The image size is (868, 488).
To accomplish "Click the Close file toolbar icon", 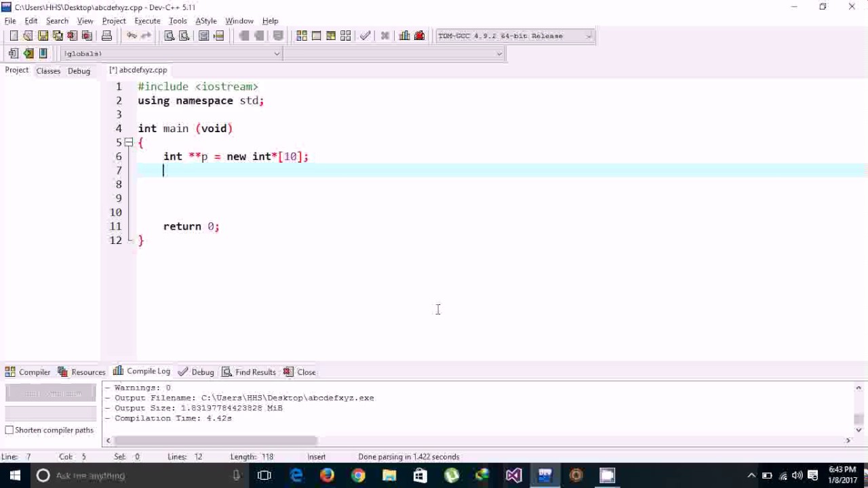I will tap(73, 36).
